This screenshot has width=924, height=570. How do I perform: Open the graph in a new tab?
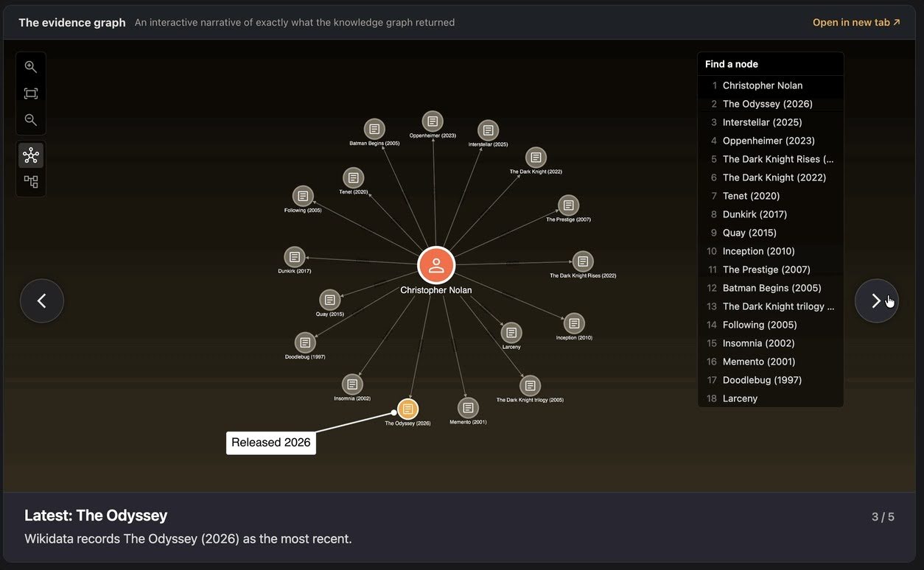(856, 22)
